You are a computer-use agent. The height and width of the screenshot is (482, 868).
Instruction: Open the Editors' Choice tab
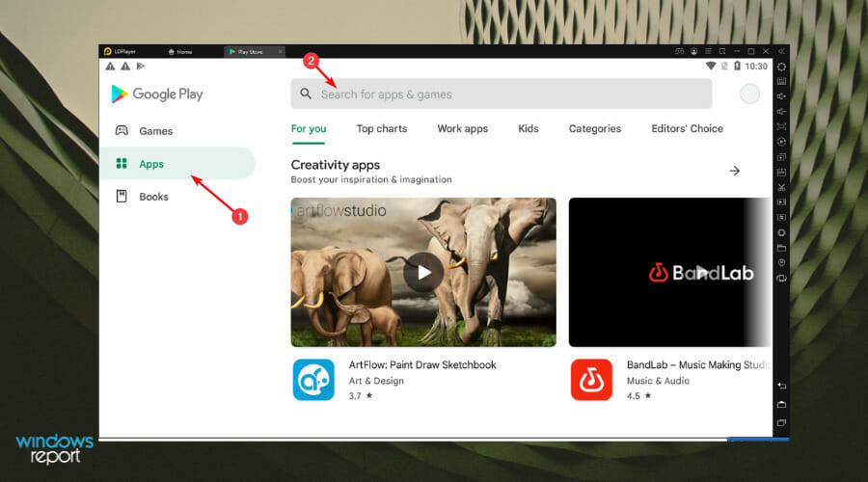tap(687, 128)
